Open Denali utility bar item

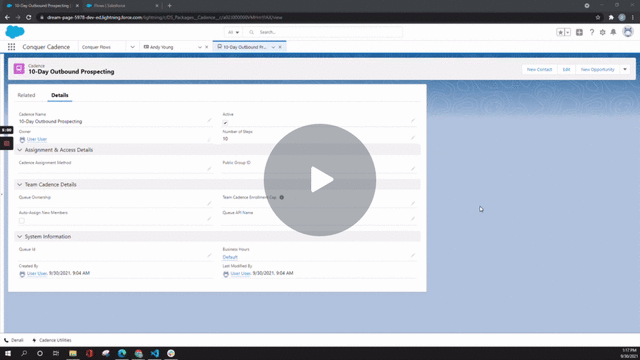click(14, 340)
